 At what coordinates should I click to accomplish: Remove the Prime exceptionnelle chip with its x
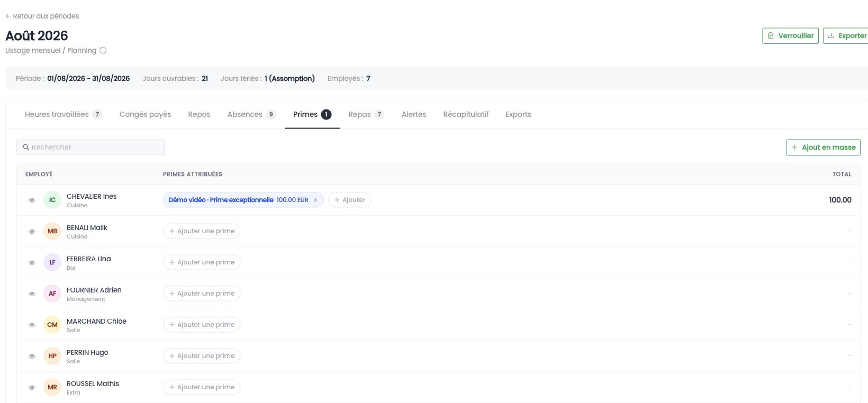tap(315, 200)
